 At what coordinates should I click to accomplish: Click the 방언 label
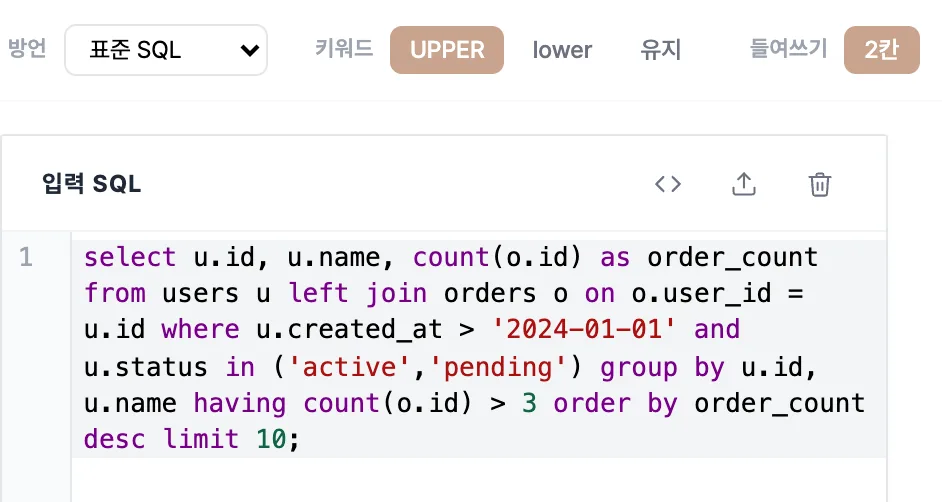point(27,49)
